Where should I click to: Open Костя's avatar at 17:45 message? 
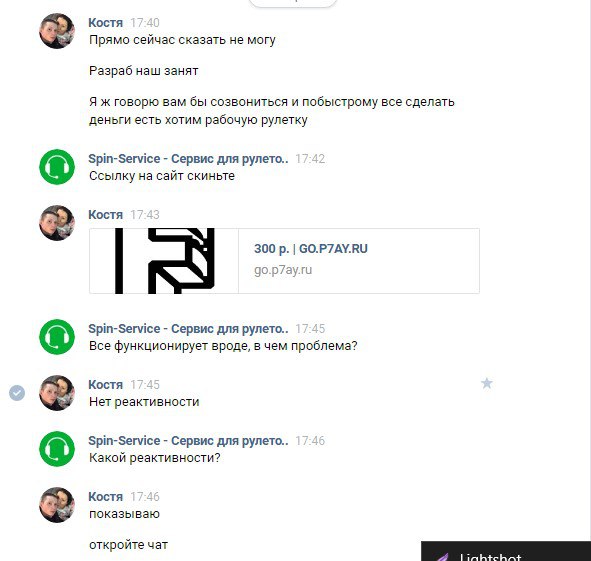tap(57, 393)
